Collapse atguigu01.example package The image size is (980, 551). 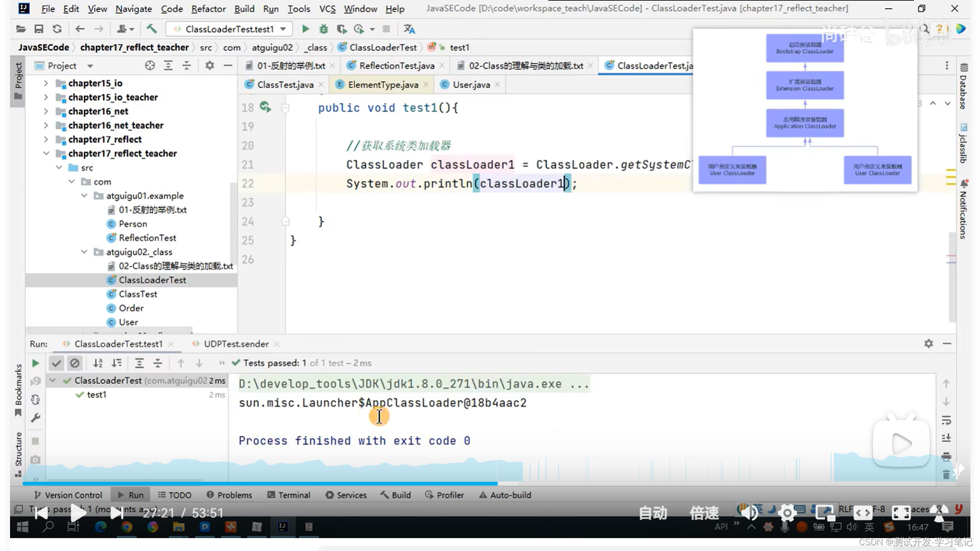point(84,196)
